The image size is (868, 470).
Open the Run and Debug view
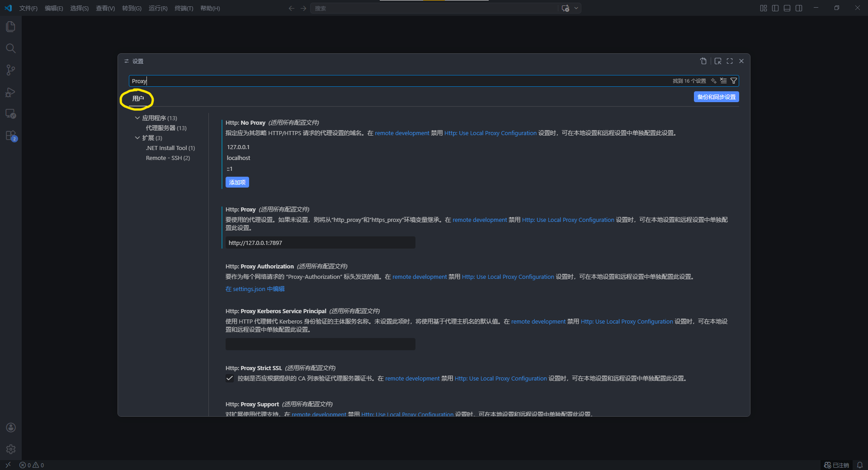click(x=11, y=92)
